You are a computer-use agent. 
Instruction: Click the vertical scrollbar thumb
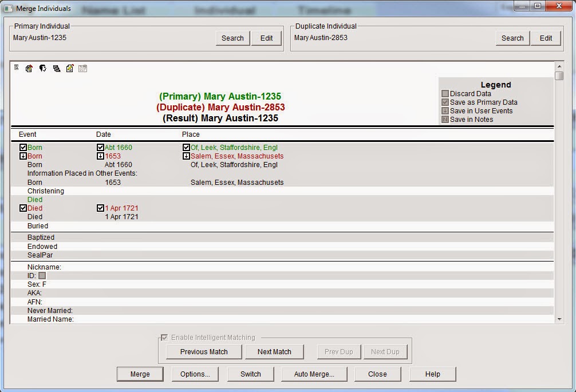pyautogui.click(x=559, y=76)
